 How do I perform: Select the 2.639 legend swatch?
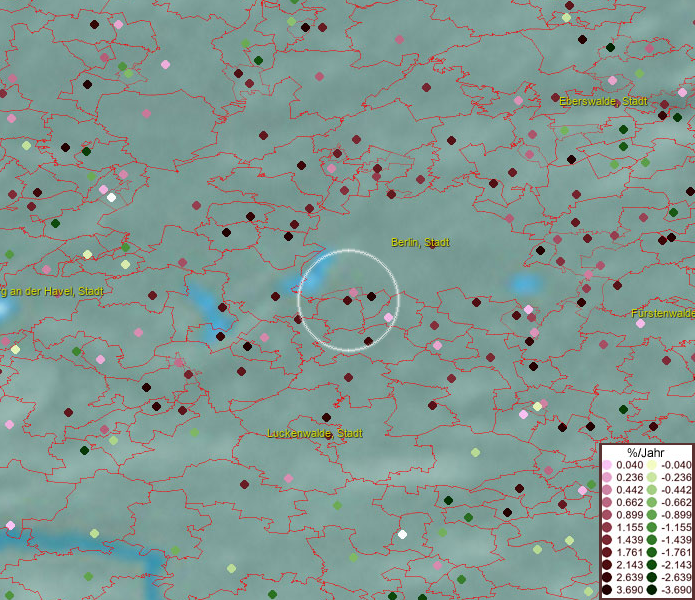tap(607, 577)
